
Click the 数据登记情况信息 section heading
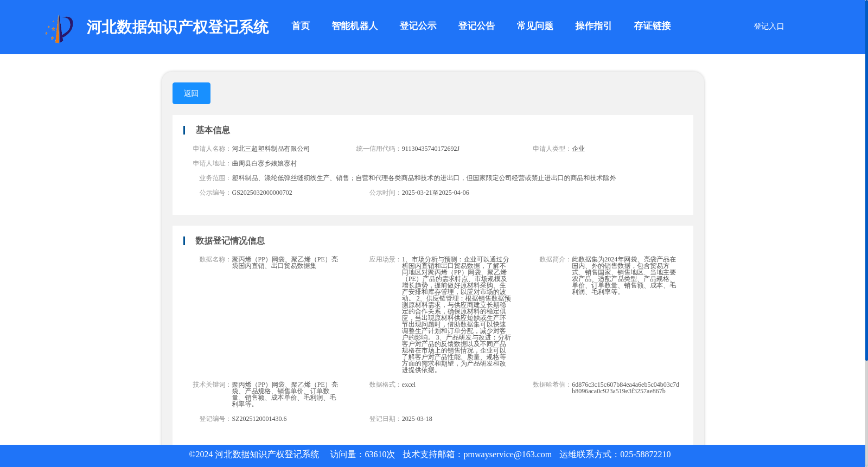[x=230, y=241]
